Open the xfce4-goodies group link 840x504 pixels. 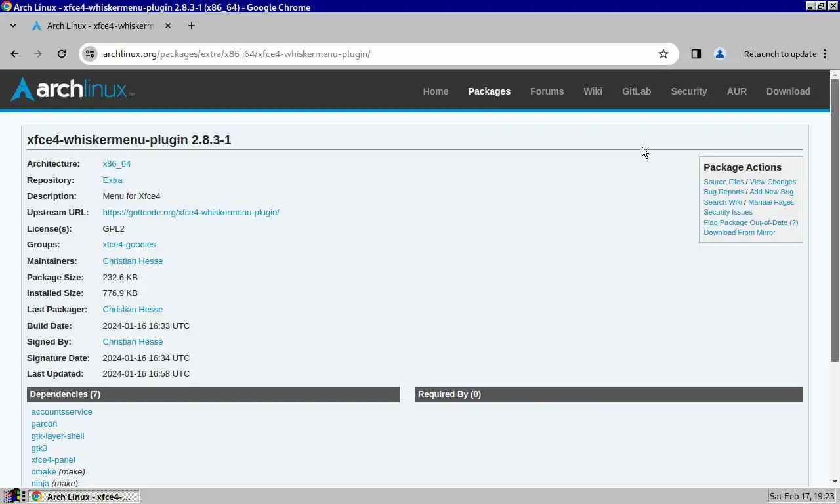coord(129,244)
